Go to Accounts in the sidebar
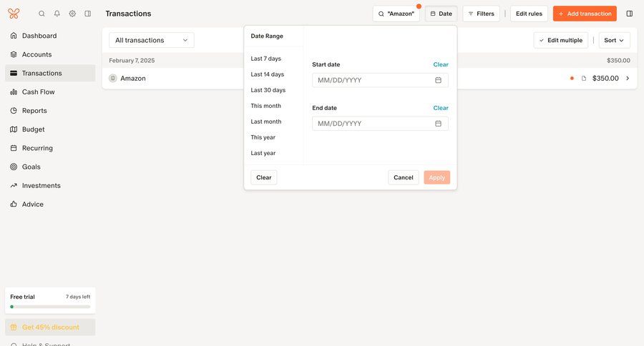 pos(50,54)
